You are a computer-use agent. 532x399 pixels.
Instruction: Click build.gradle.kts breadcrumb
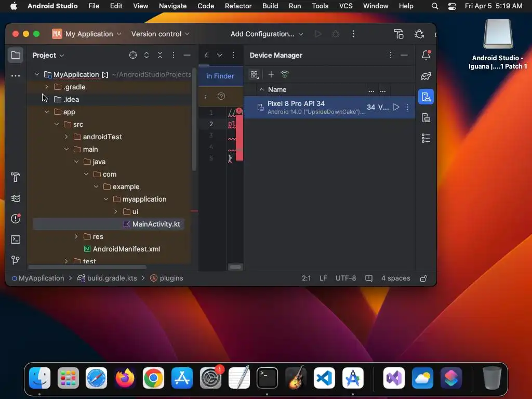click(107, 278)
